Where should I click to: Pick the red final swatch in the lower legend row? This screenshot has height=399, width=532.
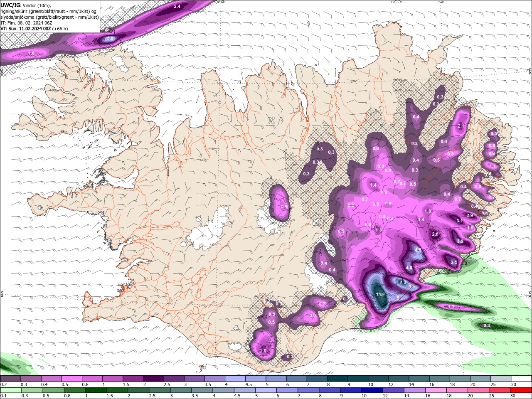(x=521, y=390)
